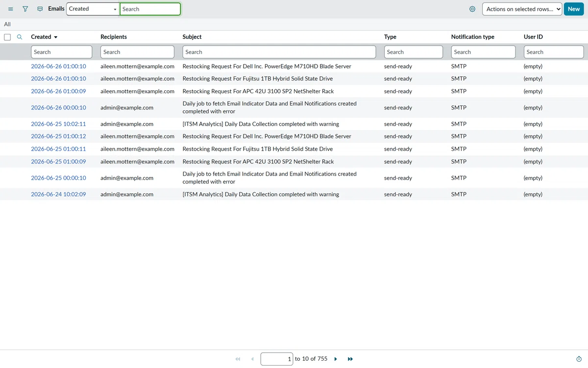This screenshot has height=368, width=588.
Task: Sort by Recipients column header
Action: coord(114,37)
